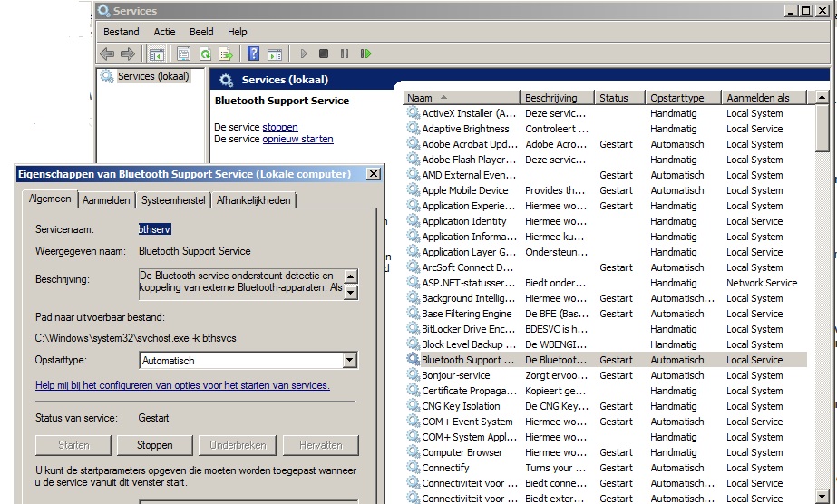Sort by the Status column header

pos(619,98)
